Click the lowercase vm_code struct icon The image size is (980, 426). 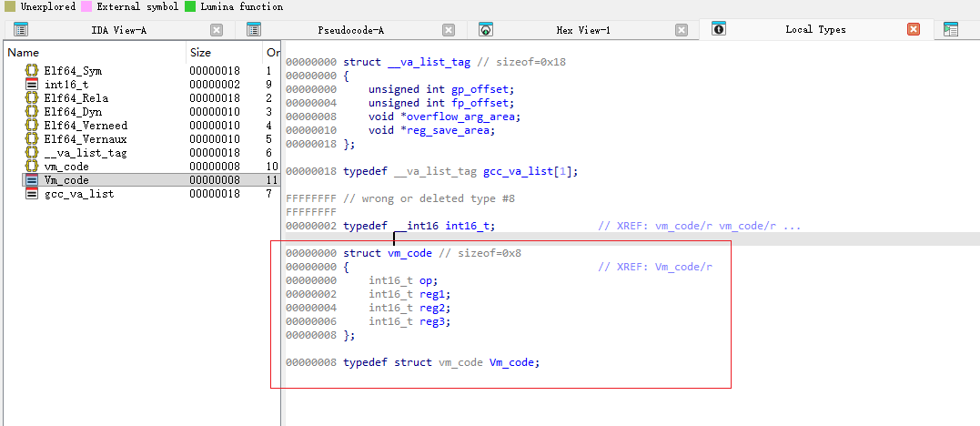pyautogui.click(x=31, y=167)
